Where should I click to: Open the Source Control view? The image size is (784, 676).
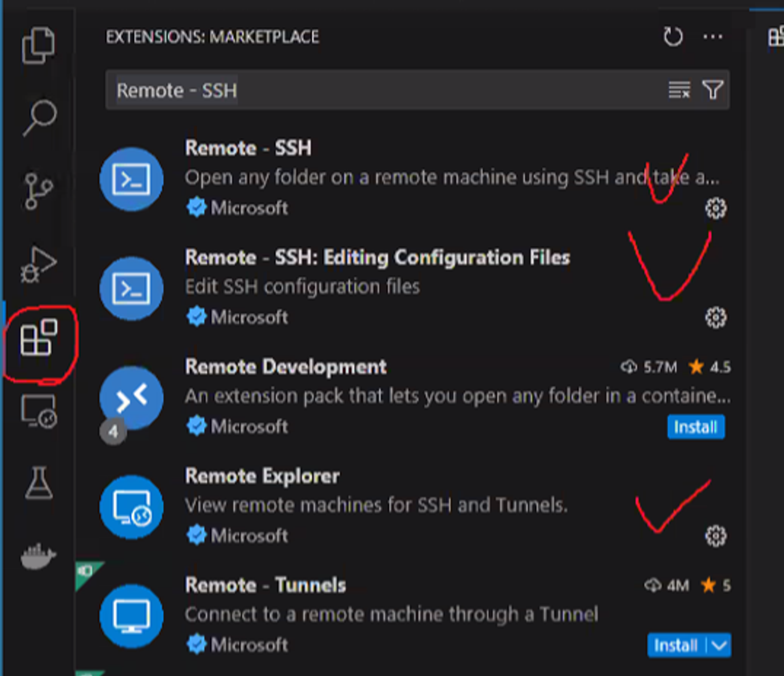click(38, 191)
